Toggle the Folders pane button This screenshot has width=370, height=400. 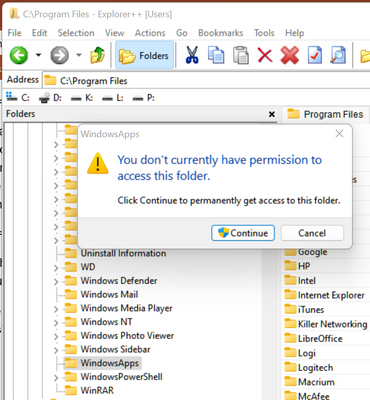144,55
